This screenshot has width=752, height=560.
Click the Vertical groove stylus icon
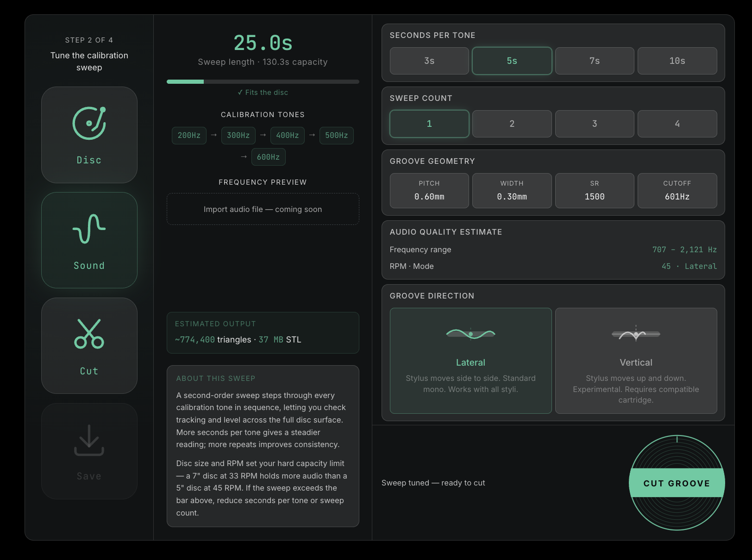[636, 334]
